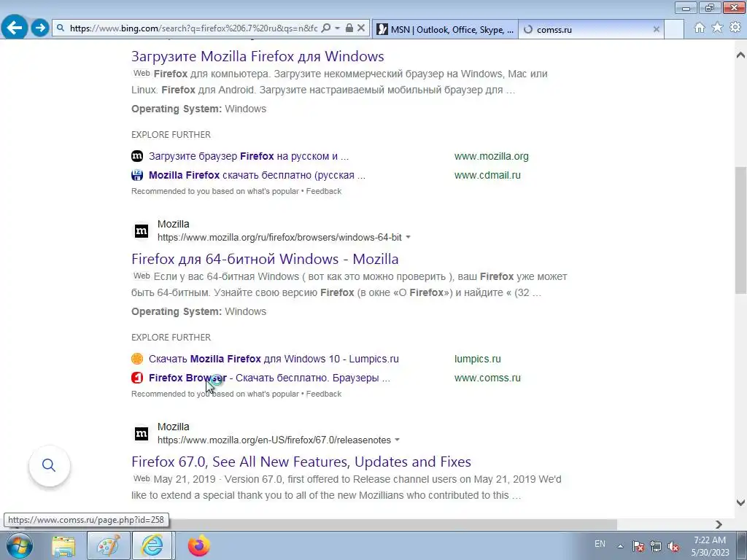The image size is (747, 560).
Task: Open the clock showing 7:22 AM
Action: pos(710,546)
